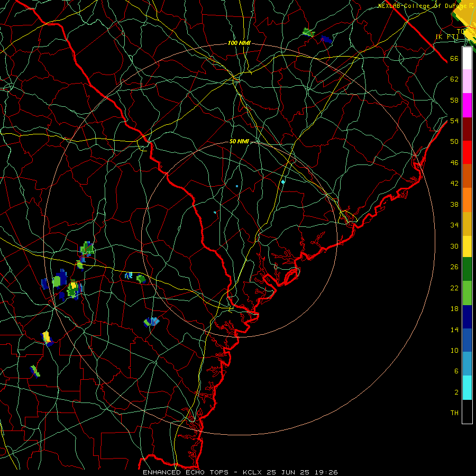Click the bright red legend swatch
The height and width of the screenshot is (476, 476).
pyautogui.click(x=467, y=152)
